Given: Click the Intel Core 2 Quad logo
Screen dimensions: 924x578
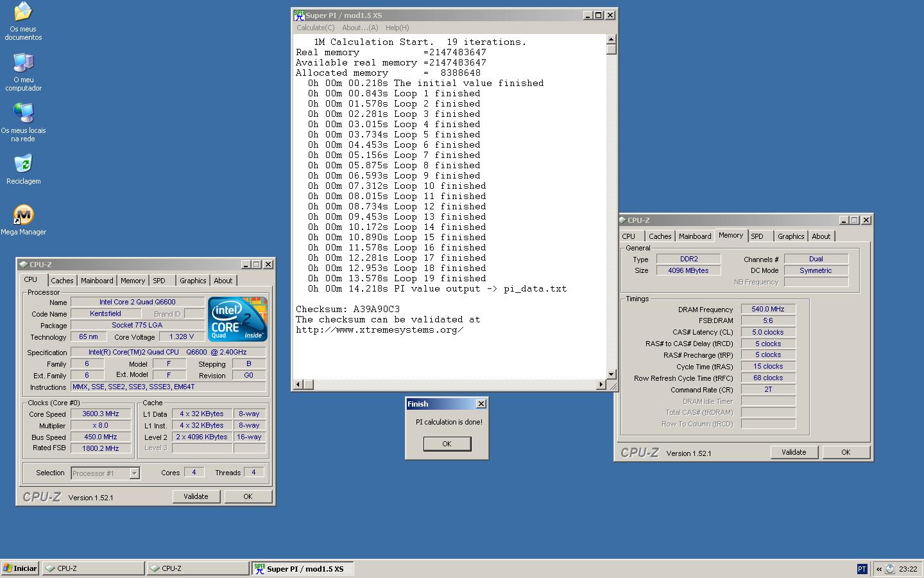Looking at the screenshot, I should pos(237,319).
